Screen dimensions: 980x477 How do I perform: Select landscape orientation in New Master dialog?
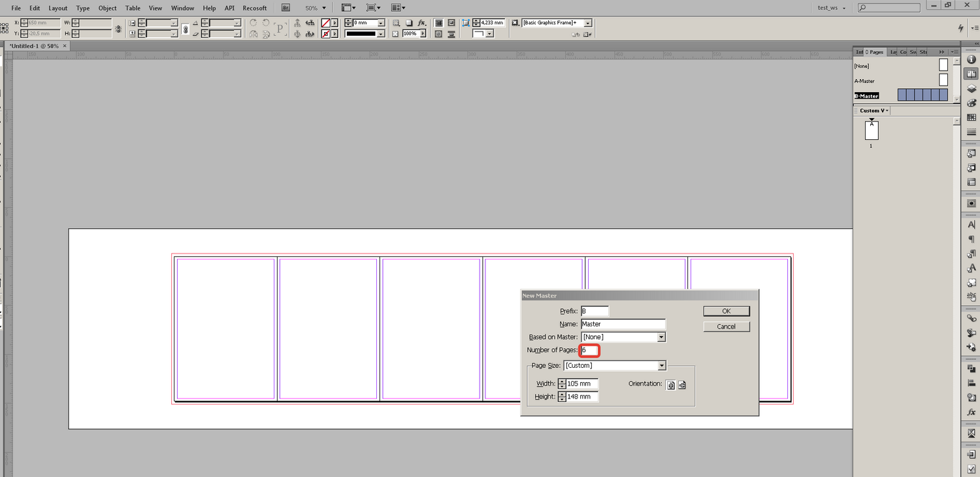tap(681, 385)
